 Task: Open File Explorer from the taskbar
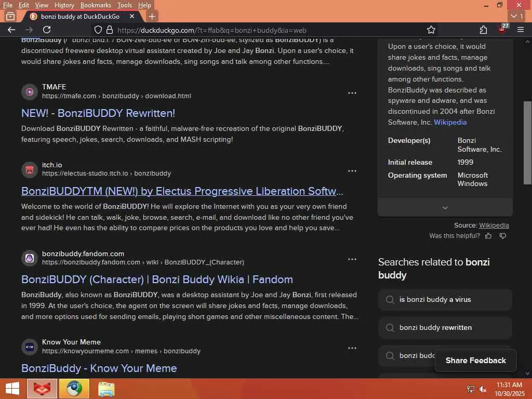pyautogui.click(x=107, y=389)
